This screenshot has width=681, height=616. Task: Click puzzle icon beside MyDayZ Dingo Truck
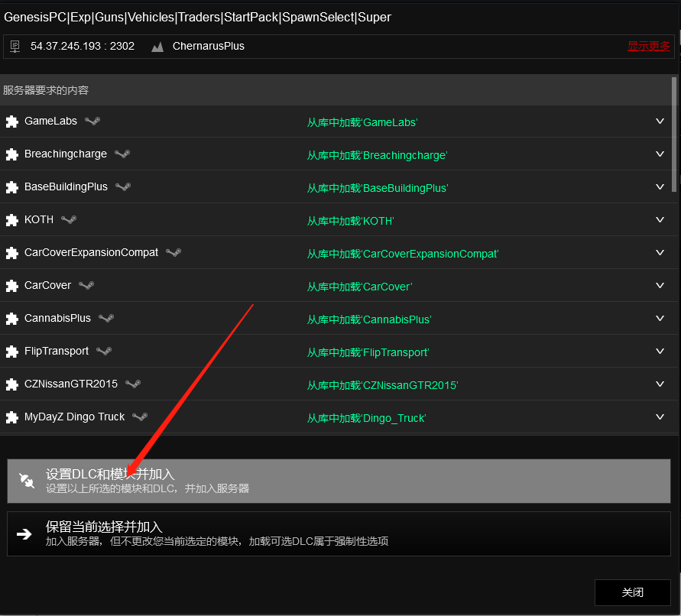[12, 417]
